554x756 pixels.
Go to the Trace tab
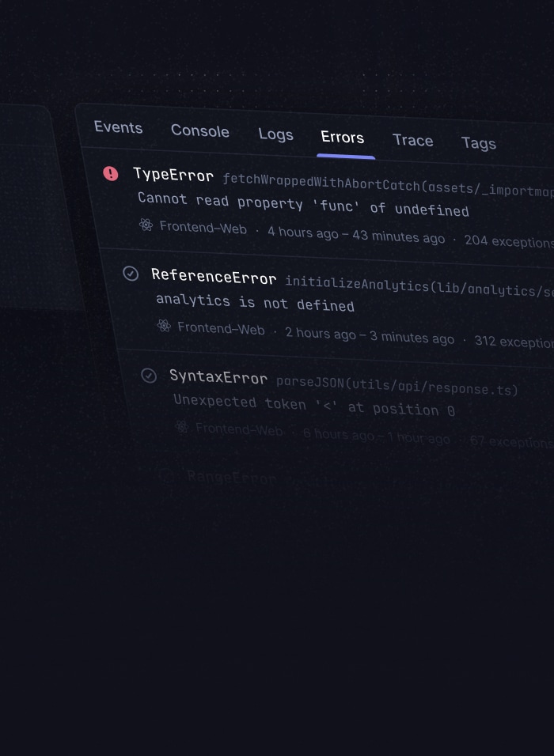click(x=412, y=141)
